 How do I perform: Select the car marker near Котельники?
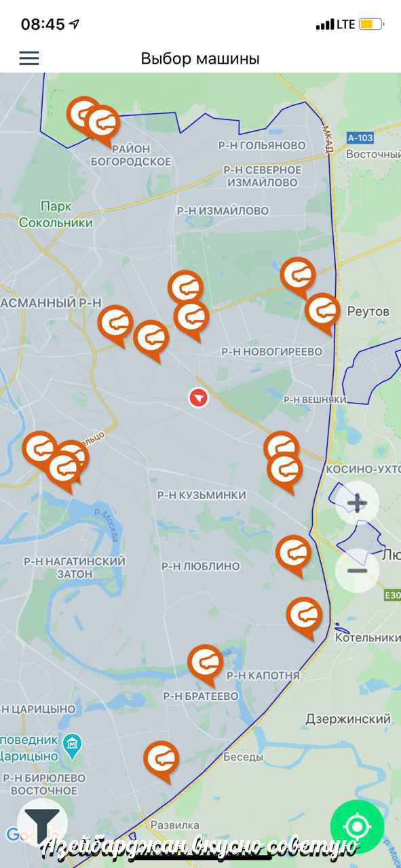[304, 617]
